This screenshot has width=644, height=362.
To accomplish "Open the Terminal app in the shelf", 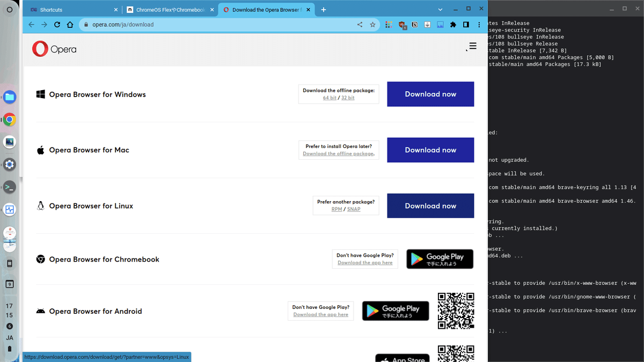I will 9,187.
